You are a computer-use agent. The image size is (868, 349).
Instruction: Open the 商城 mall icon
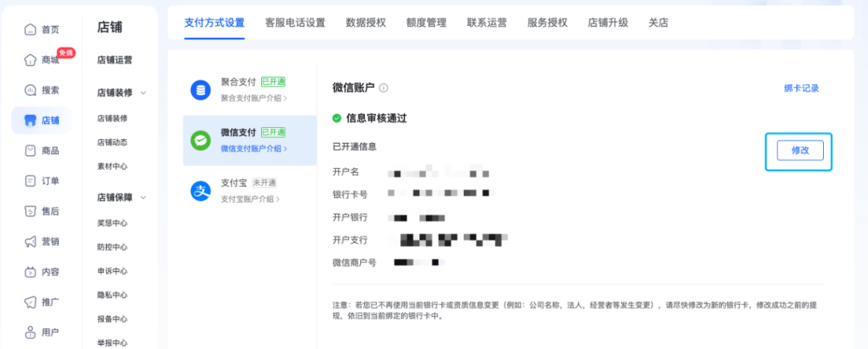[x=31, y=60]
